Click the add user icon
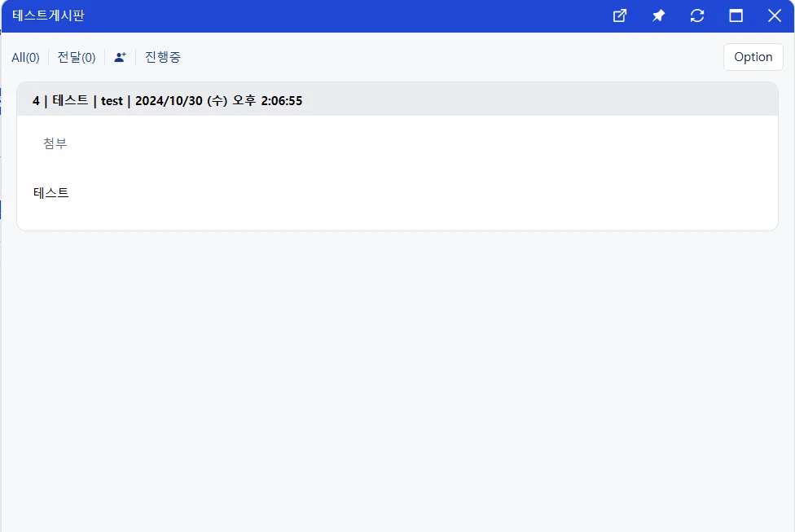 click(x=121, y=57)
